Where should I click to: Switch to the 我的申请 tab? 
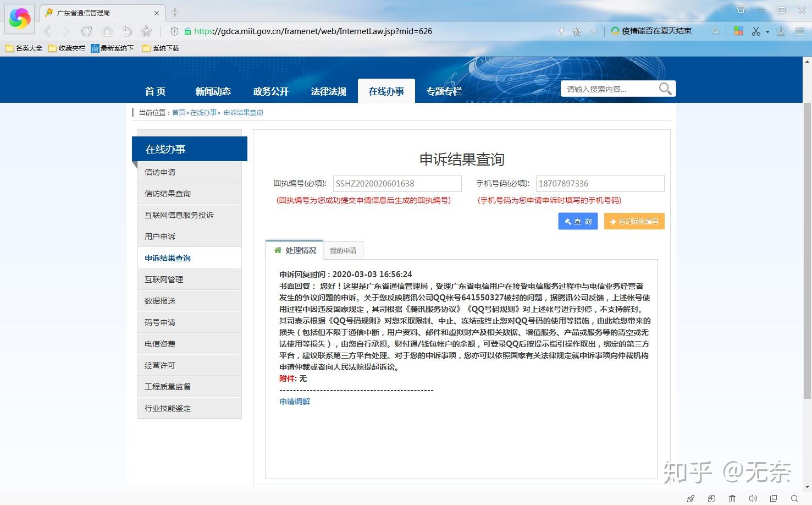343,251
